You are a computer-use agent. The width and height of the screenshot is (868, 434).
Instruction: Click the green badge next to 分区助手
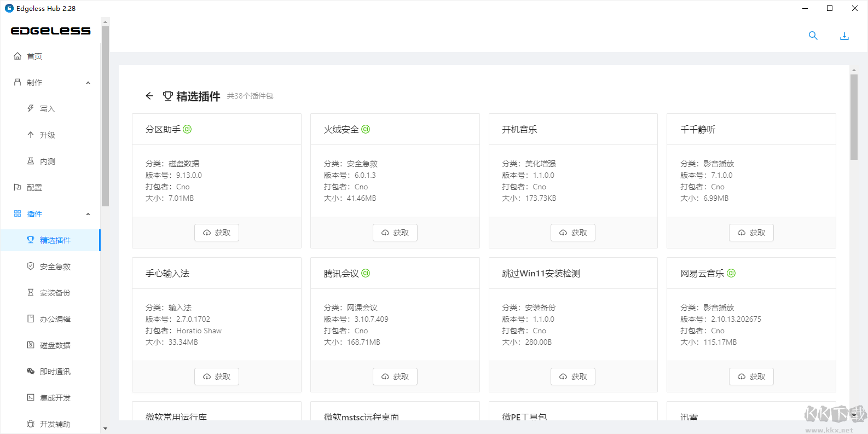pyautogui.click(x=187, y=129)
